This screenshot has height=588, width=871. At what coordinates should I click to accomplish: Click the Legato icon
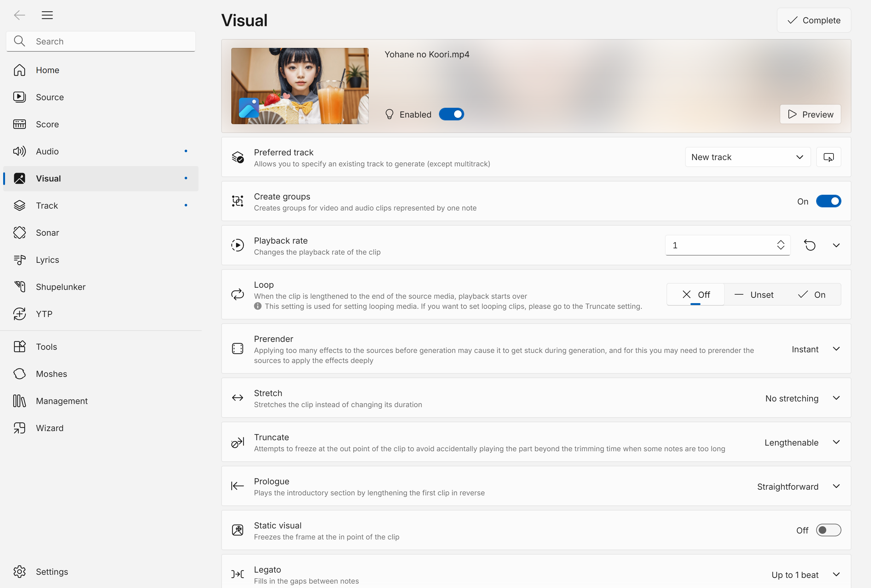[x=238, y=574]
